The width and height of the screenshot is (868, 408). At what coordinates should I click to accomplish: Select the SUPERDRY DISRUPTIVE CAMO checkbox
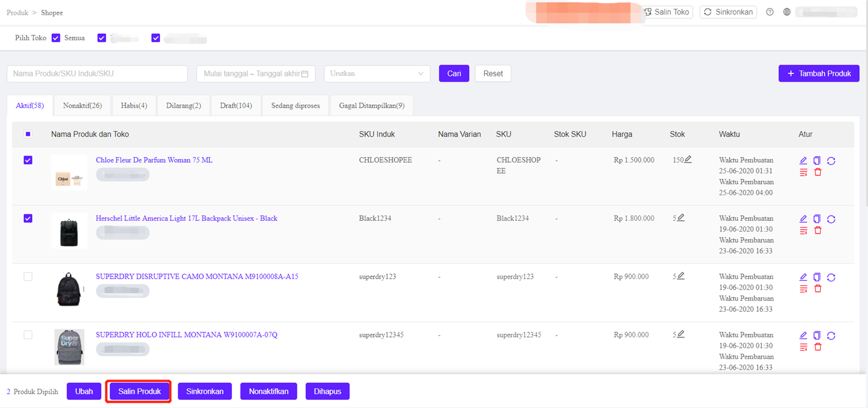pyautogui.click(x=28, y=277)
